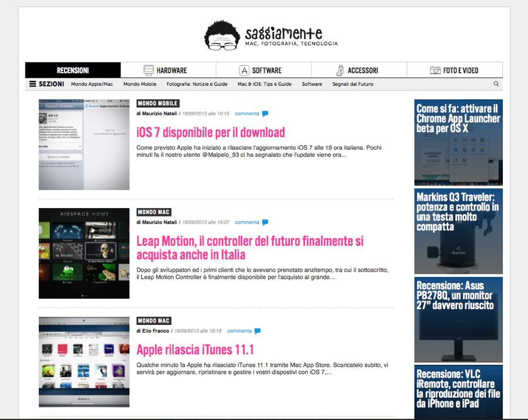
Task: Open the Software tab
Action: pos(263,70)
